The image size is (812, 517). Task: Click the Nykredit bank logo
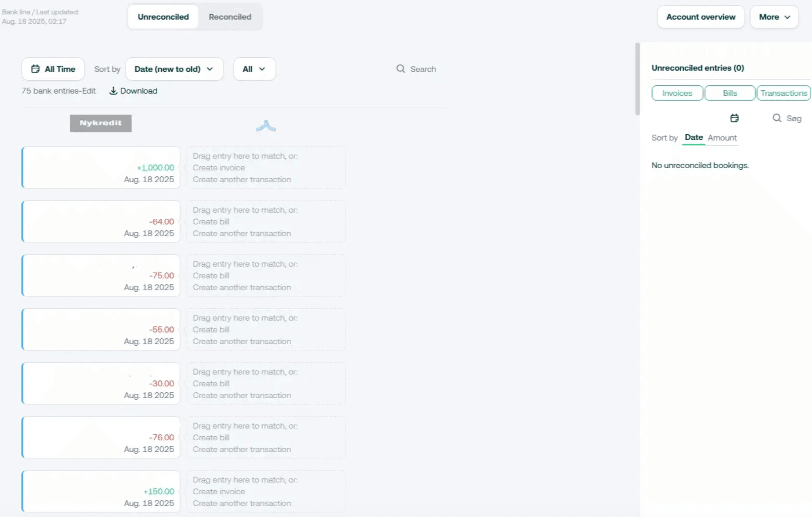100,123
